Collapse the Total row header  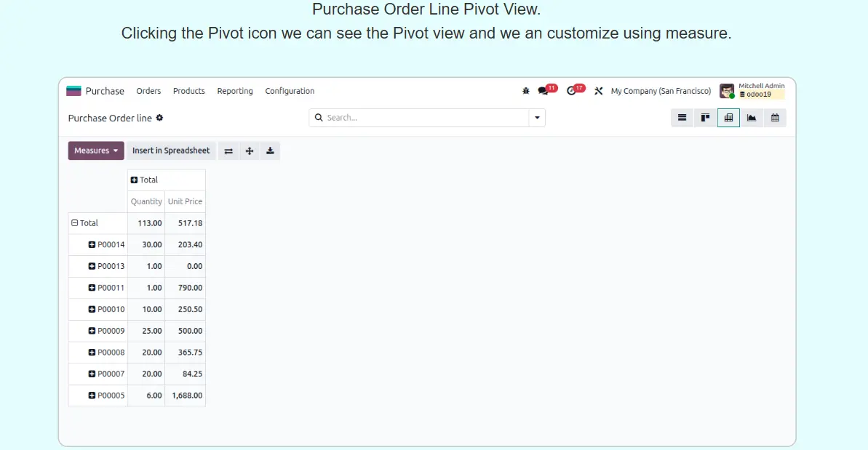pyautogui.click(x=75, y=223)
